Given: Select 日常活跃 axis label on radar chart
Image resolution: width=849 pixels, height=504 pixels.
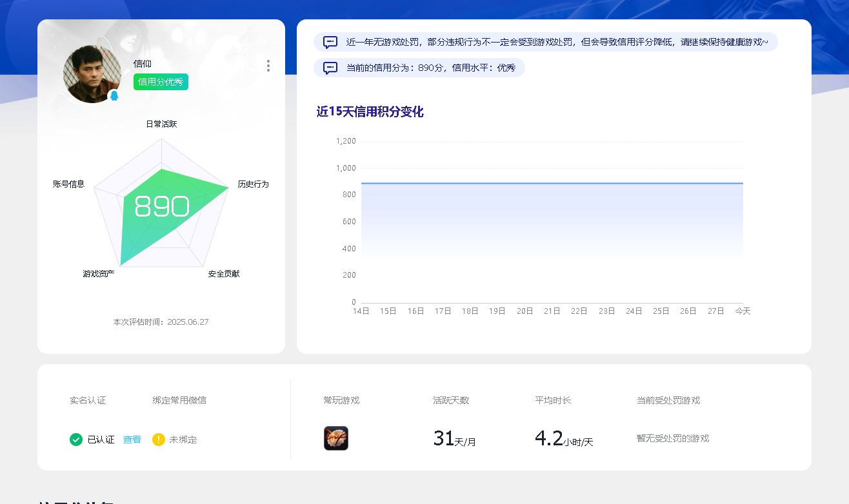Looking at the screenshot, I should pyautogui.click(x=161, y=124).
